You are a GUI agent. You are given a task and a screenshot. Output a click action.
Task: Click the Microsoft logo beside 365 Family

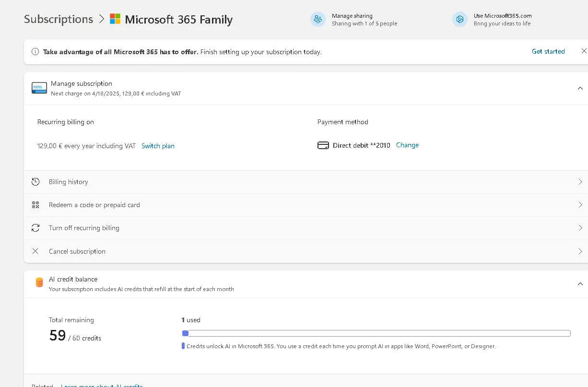click(115, 19)
